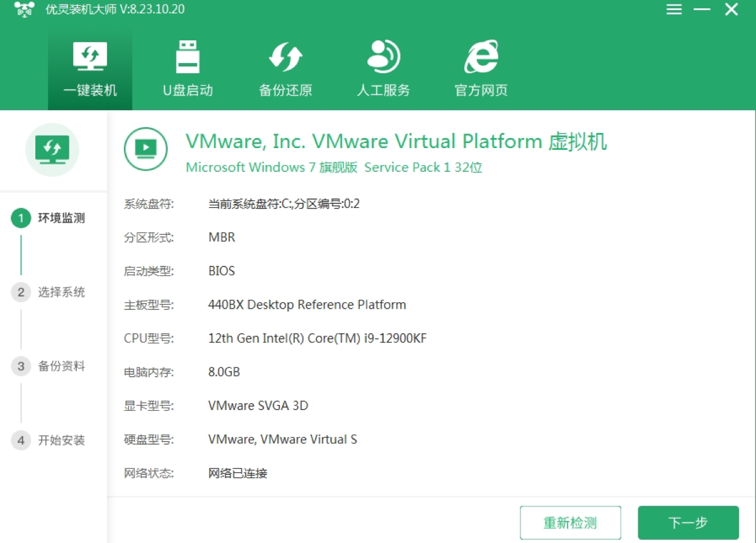
Task: Click the BIOS boot type value
Action: 222,271
